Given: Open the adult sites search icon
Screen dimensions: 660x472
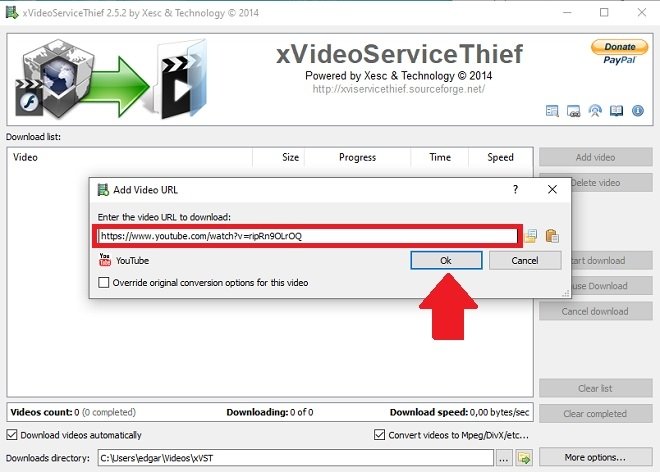Looking at the screenshot, I should (x=573, y=111).
